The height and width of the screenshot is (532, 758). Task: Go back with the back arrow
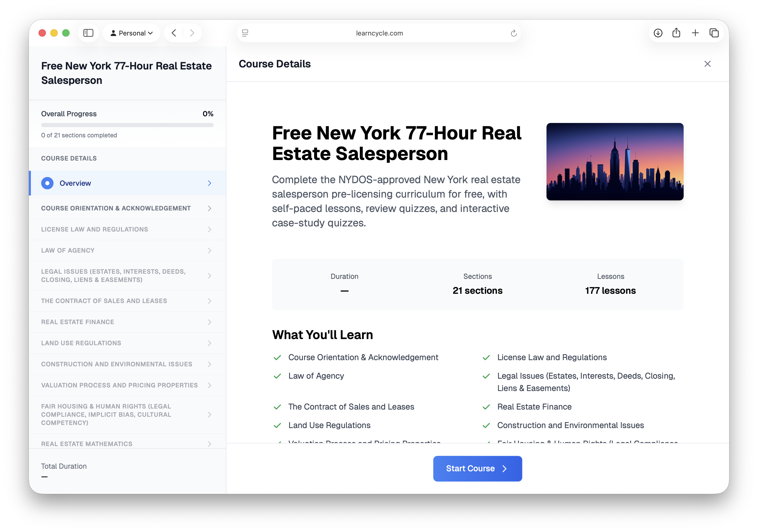click(174, 33)
